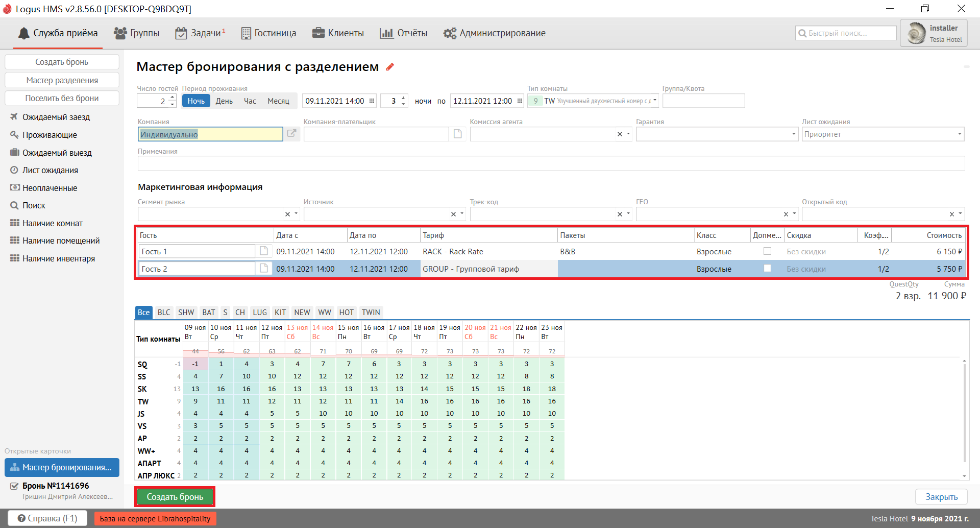
Task: Switch to the TWIN room filter tab
Action: pyautogui.click(x=371, y=313)
